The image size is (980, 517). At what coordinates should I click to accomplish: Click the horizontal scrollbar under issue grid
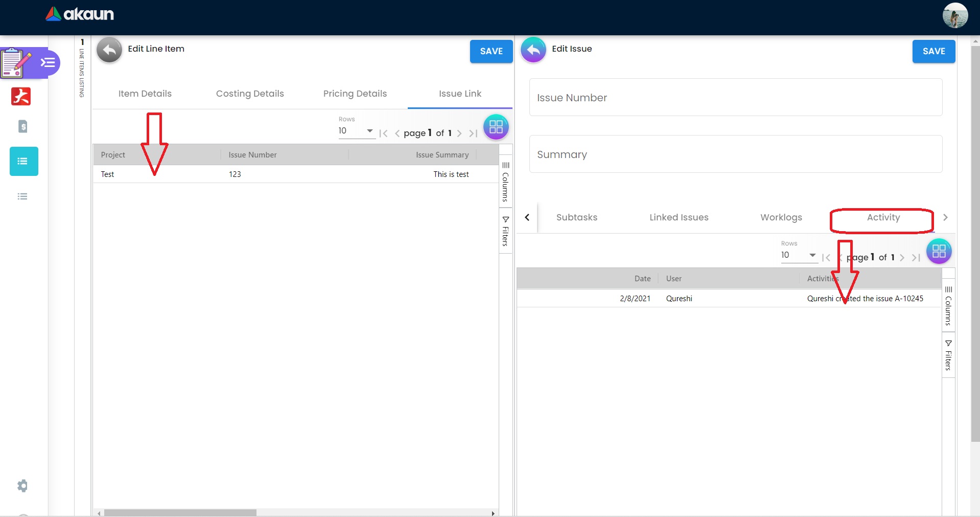coord(180,512)
